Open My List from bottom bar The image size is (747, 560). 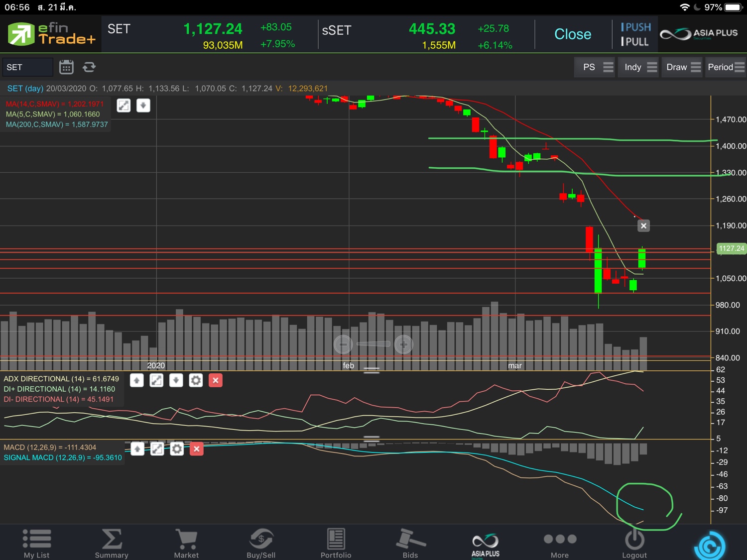click(x=37, y=544)
